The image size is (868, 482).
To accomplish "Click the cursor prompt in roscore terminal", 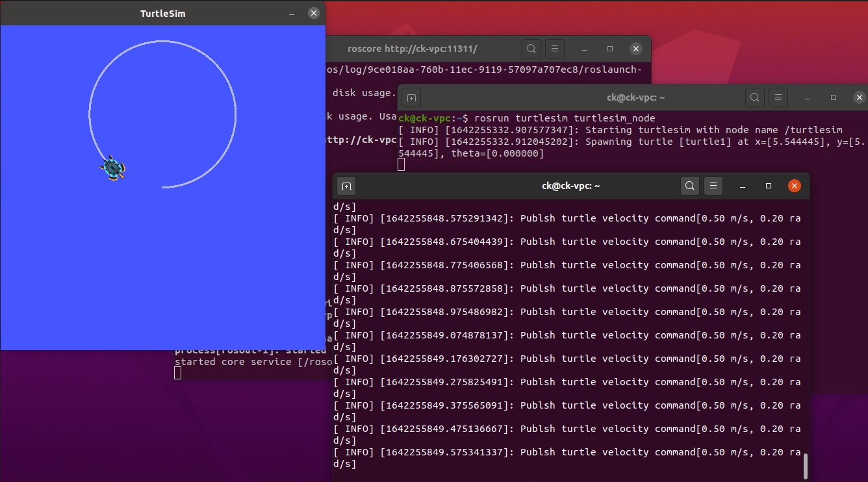I will click(x=178, y=373).
